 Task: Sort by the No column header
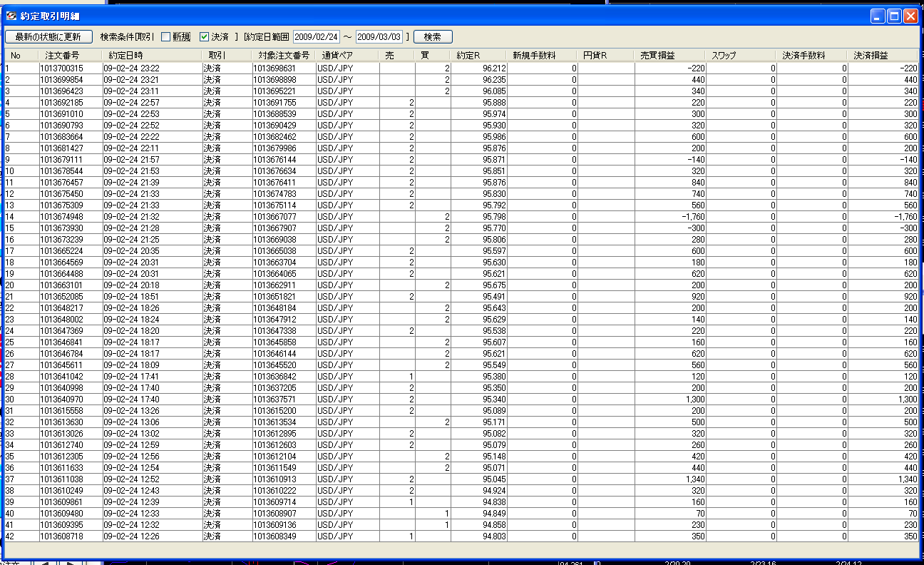(x=21, y=55)
